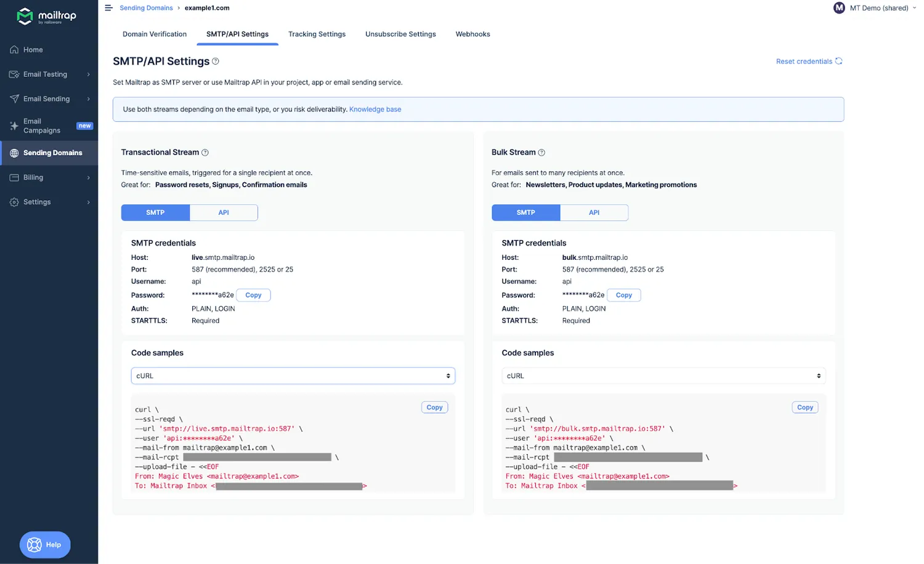Viewport: 924px width, 564px height.
Task: Click the bulk.smtp.mailtrap.io host value
Action: point(595,258)
